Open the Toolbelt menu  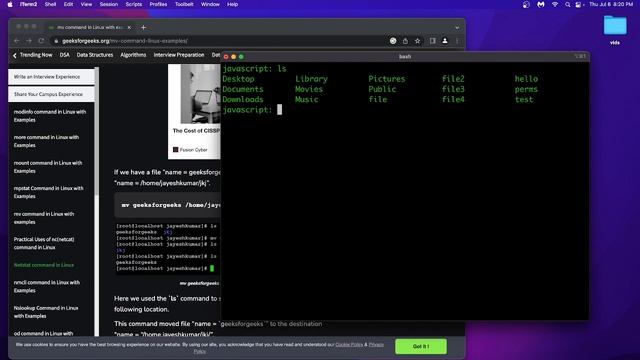[x=184, y=4]
